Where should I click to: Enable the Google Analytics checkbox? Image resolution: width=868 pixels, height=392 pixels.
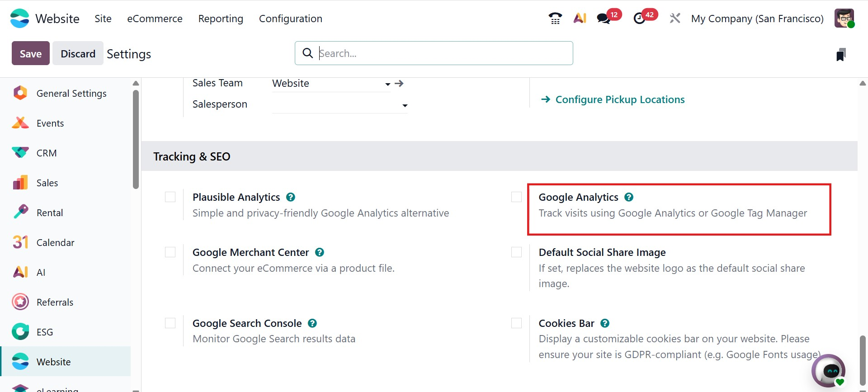pos(516,197)
